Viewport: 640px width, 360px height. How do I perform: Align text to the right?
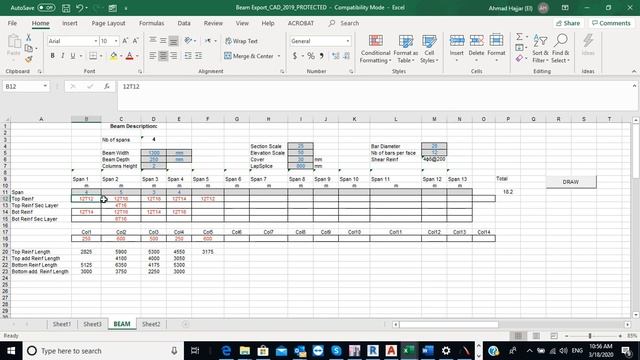coord(173,56)
